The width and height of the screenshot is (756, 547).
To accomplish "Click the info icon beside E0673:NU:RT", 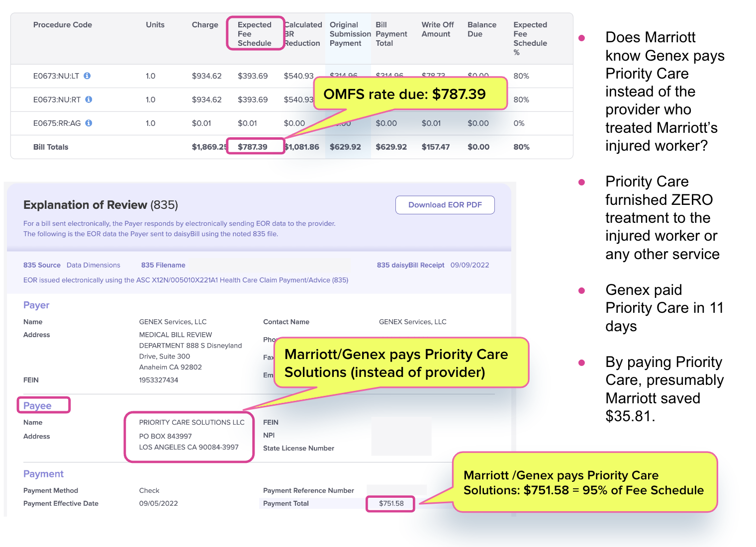I will [89, 99].
